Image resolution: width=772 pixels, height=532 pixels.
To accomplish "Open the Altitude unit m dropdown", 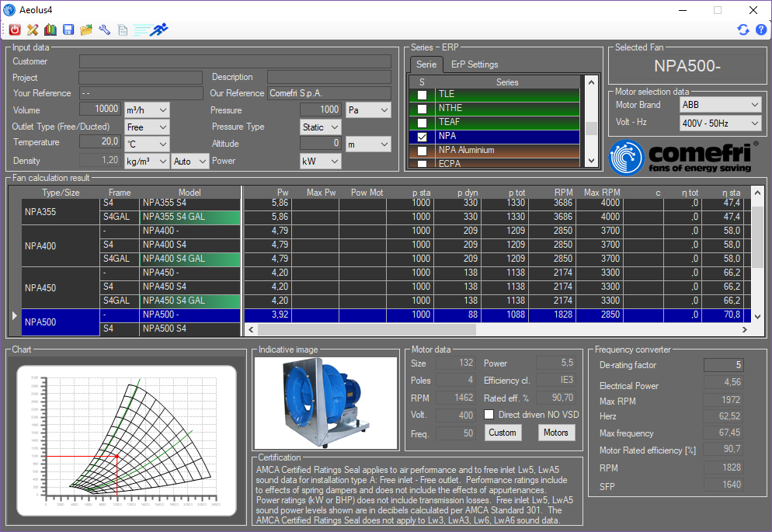I will point(368,144).
